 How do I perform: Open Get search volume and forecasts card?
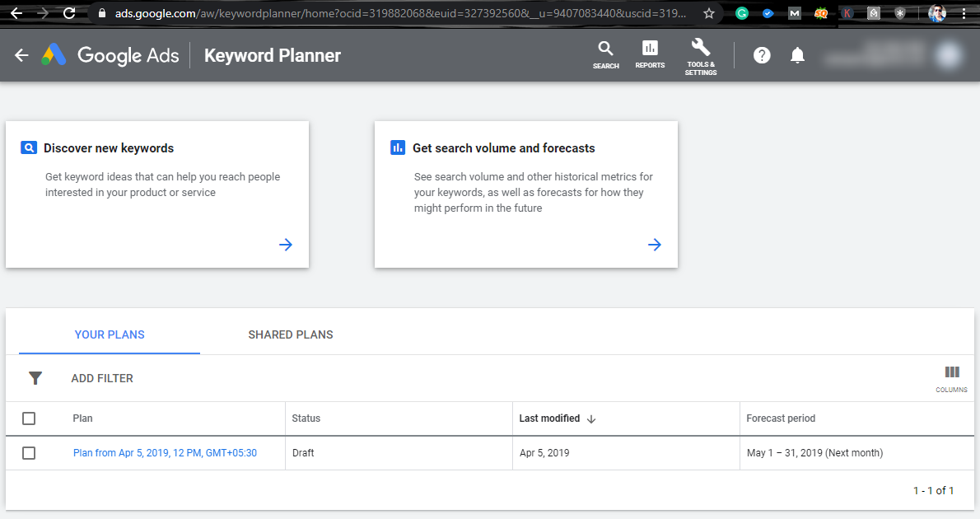[x=525, y=194]
